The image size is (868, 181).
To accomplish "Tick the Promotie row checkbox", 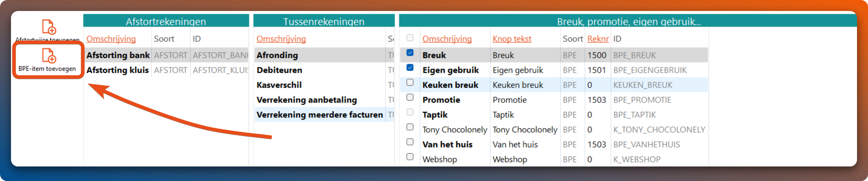I will (410, 97).
